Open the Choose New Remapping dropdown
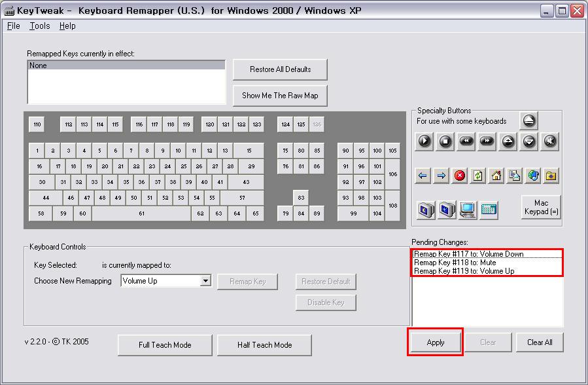Image resolution: width=588 pixels, height=385 pixels. pyautogui.click(x=205, y=281)
